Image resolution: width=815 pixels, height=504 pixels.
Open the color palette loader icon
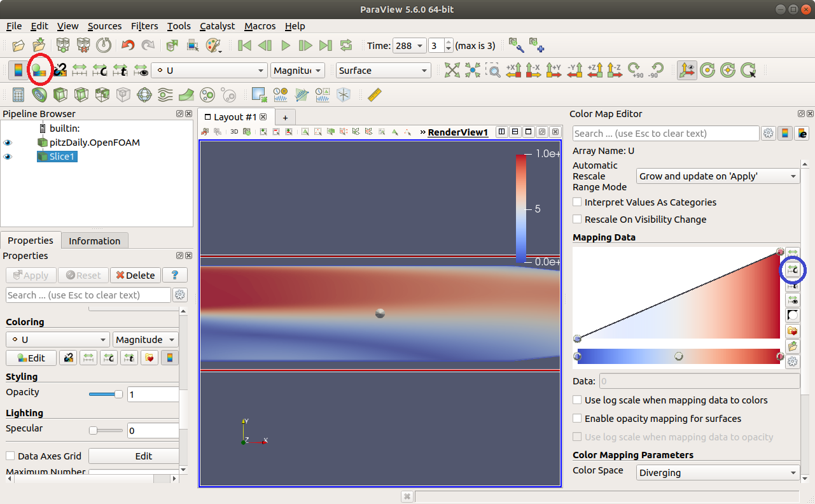point(213,45)
